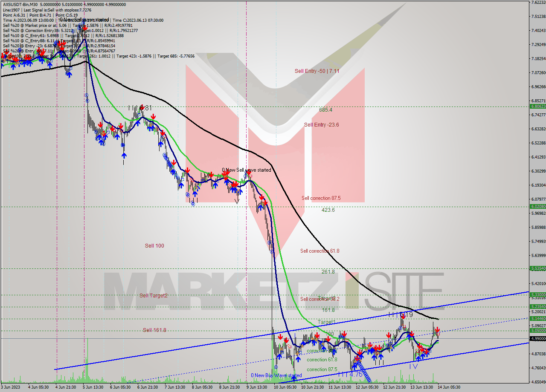
Task: Click the 'Sell Target2' label
Action: tap(154, 296)
